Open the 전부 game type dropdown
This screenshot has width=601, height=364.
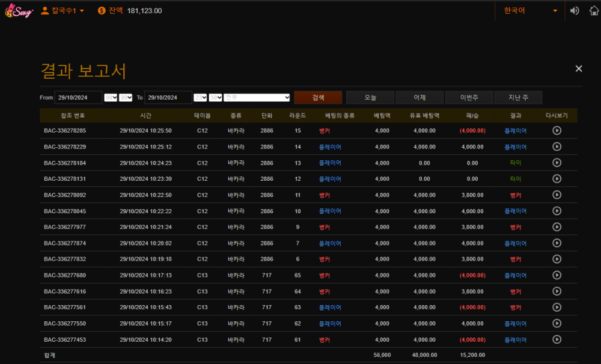coord(257,97)
